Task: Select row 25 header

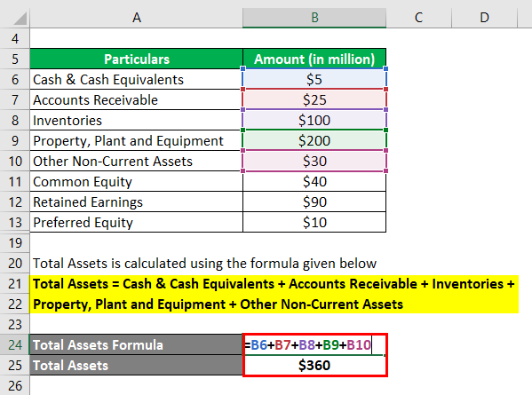Action: tap(14, 365)
